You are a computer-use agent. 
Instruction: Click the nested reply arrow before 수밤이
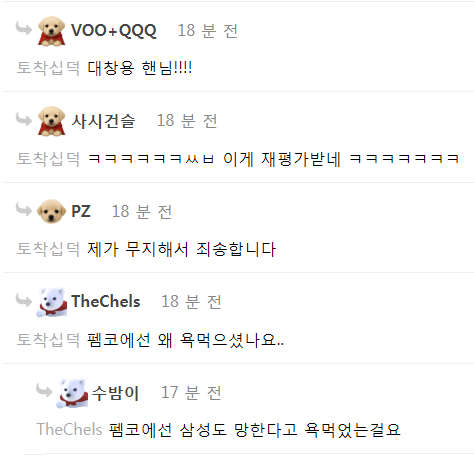coord(44,390)
